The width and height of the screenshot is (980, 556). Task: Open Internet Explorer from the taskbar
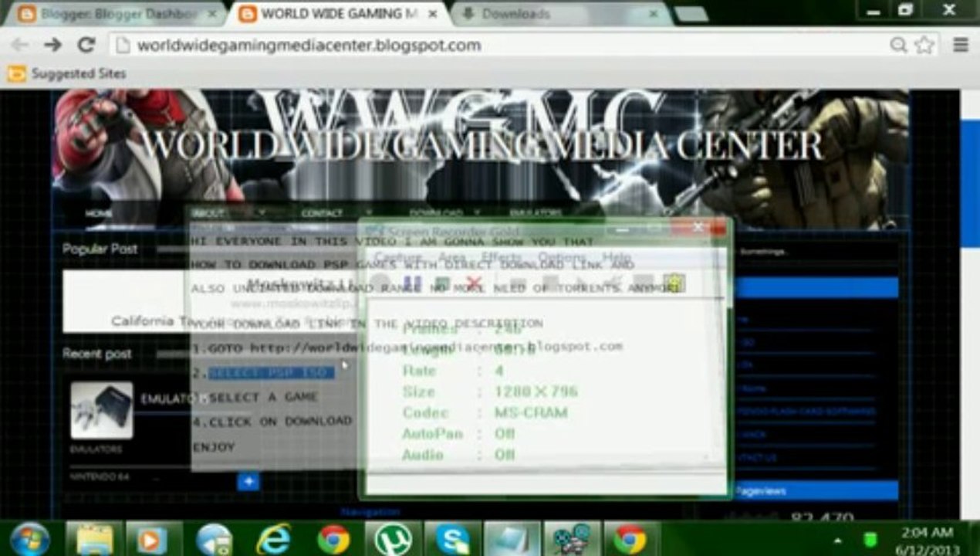pos(274,539)
